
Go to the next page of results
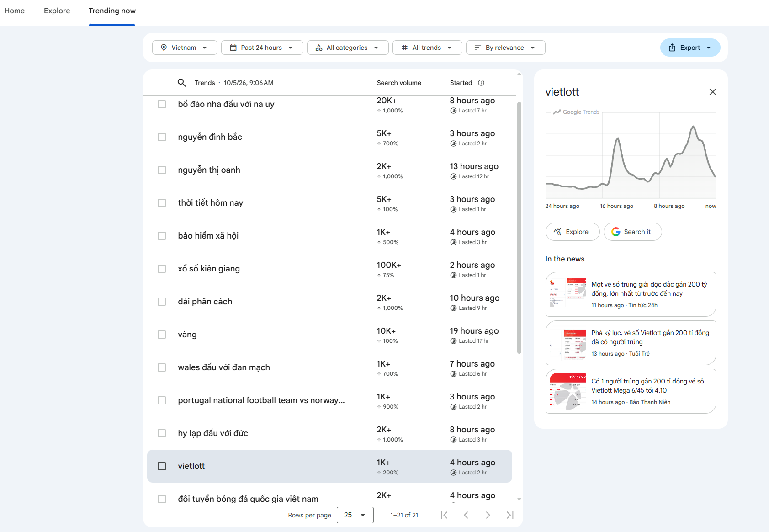[488, 515]
